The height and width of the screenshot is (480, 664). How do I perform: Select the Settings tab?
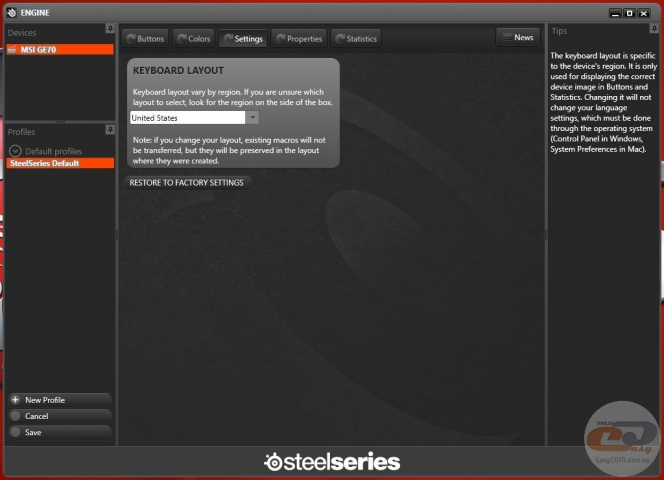(x=243, y=39)
